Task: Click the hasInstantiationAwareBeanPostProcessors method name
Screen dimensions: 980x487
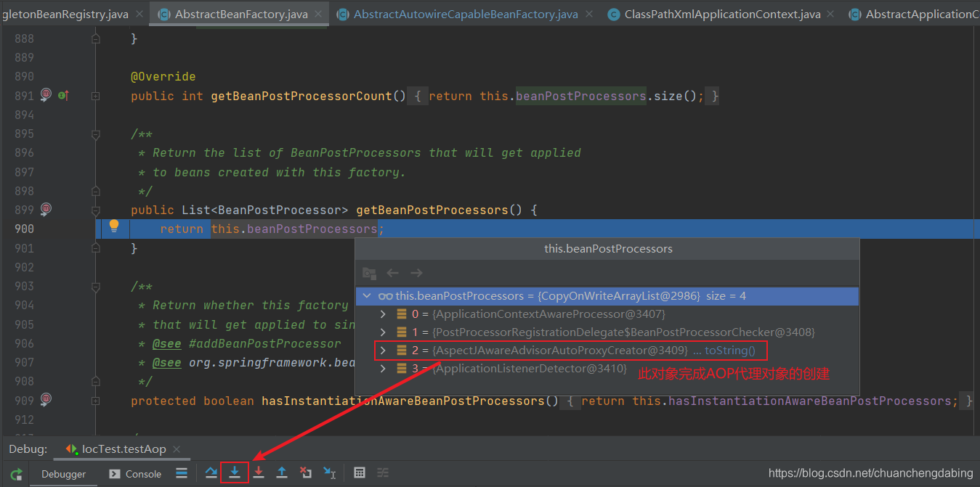Action: [x=402, y=401]
